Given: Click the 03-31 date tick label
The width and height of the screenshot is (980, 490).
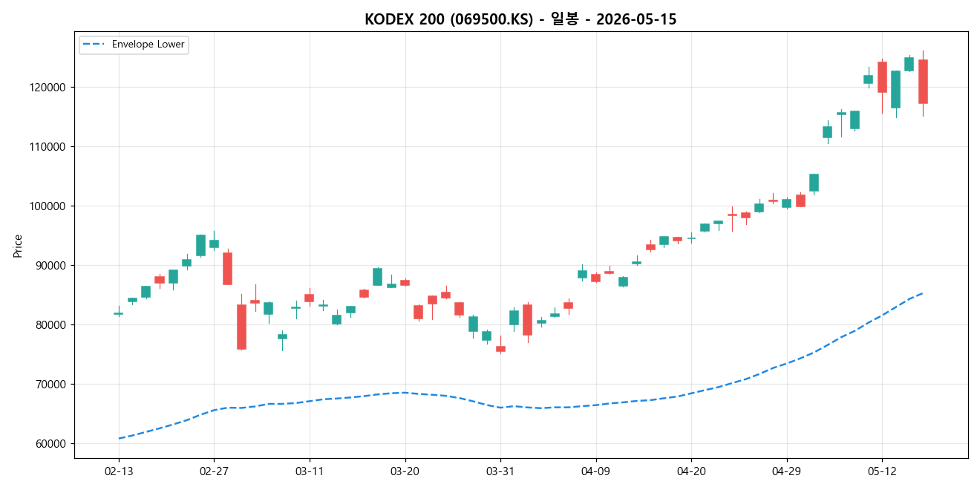Looking at the screenshot, I should (x=500, y=471).
